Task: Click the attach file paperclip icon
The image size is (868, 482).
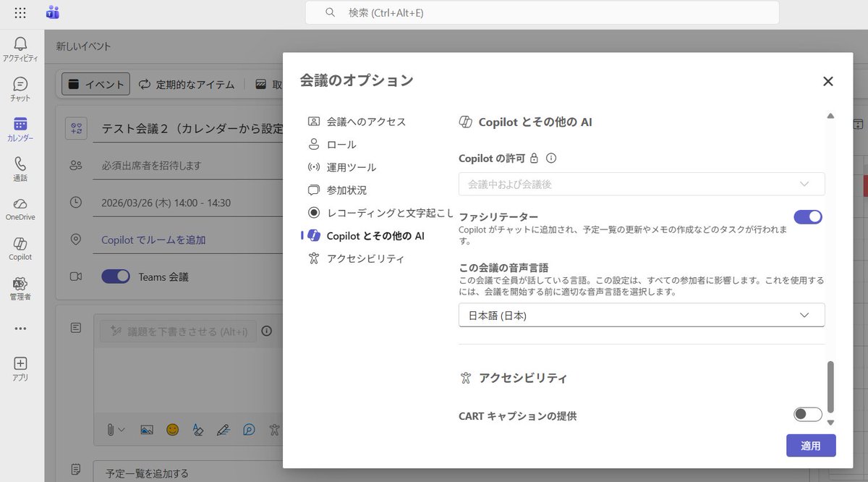Action: coord(111,429)
